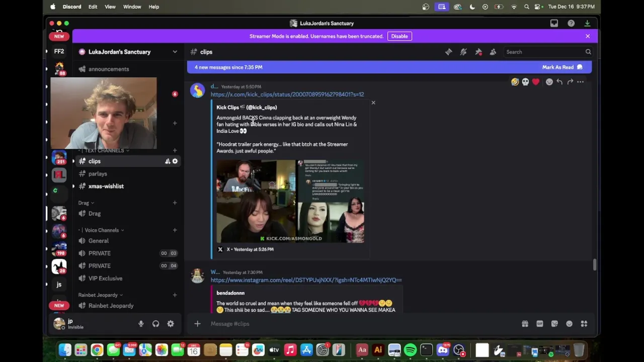
Task: Open User Settings gear icon
Action: (x=171, y=324)
